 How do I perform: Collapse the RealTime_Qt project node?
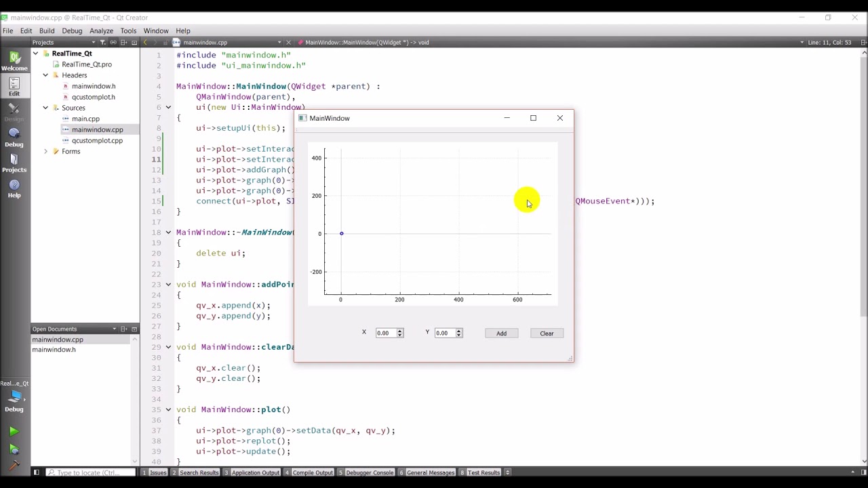click(x=37, y=54)
